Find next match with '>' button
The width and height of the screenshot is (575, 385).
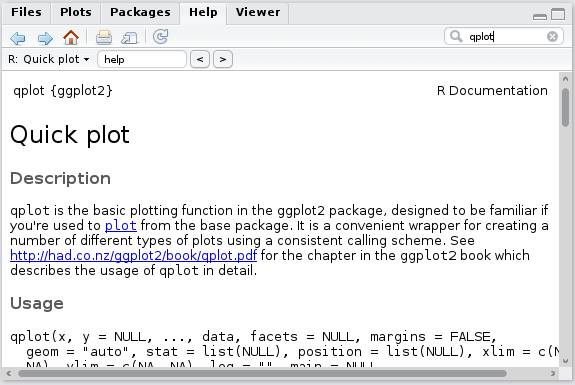(x=223, y=59)
